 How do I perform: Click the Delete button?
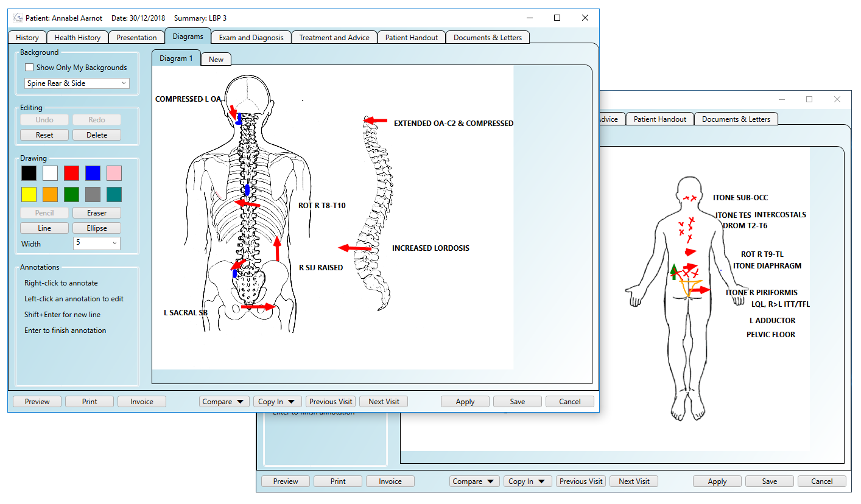tap(97, 135)
